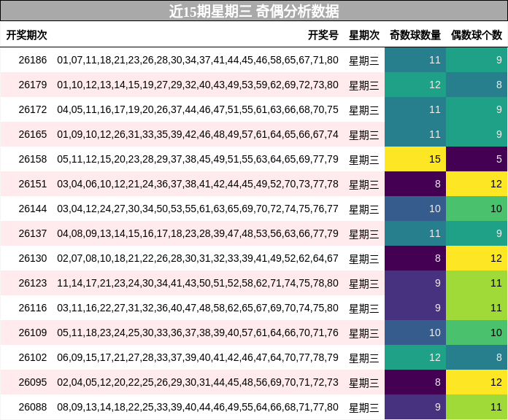Screen dimensions: 508x420
Task: Select draw period 26144
Action: point(32,209)
